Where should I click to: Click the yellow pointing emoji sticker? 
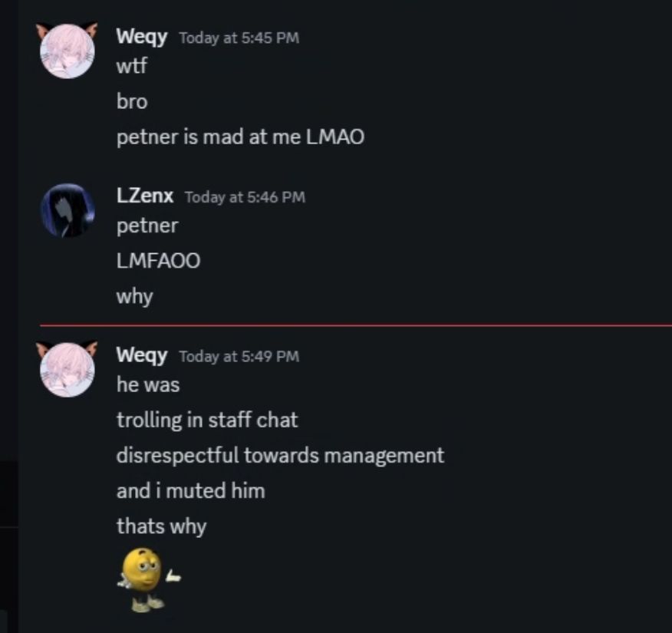149,580
